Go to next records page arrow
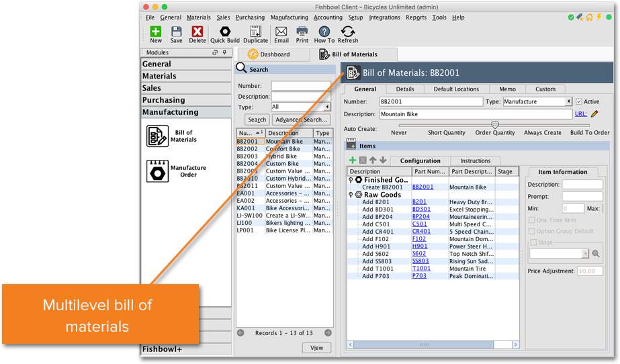The height and width of the screenshot is (364, 620). [x=328, y=333]
